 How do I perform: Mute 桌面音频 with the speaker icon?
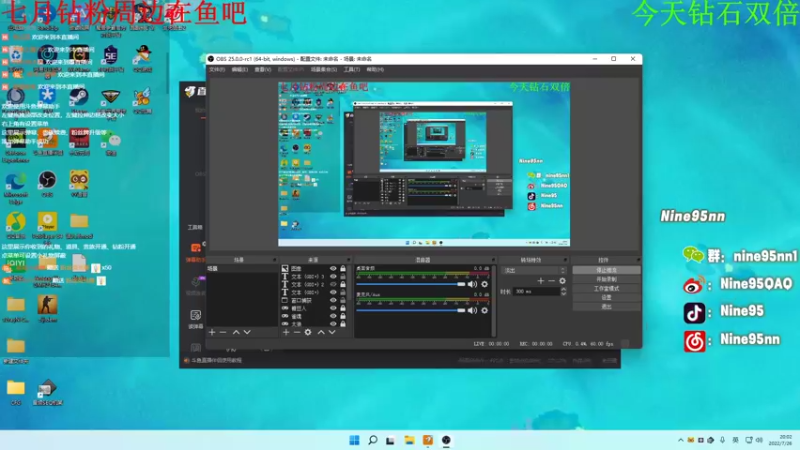472,284
